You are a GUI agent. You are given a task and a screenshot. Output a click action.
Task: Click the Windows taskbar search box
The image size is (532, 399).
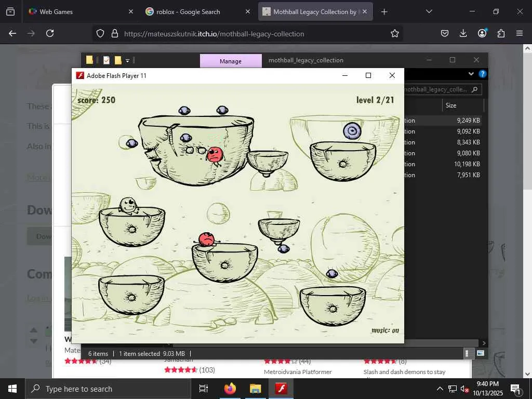coord(108,389)
